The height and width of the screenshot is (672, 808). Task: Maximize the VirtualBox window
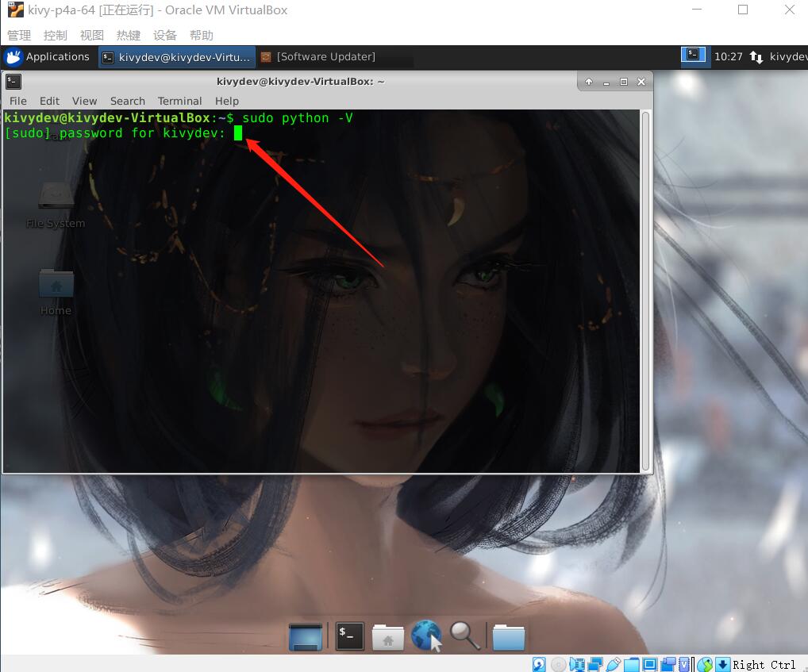coord(743,10)
